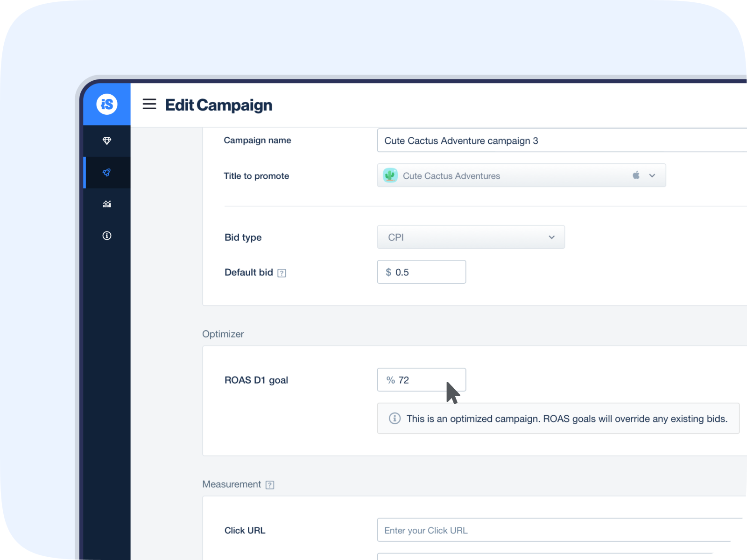The height and width of the screenshot is (560, 747).
Task: Open the diamond icon sidebar section
Action: tap(107, 141)
